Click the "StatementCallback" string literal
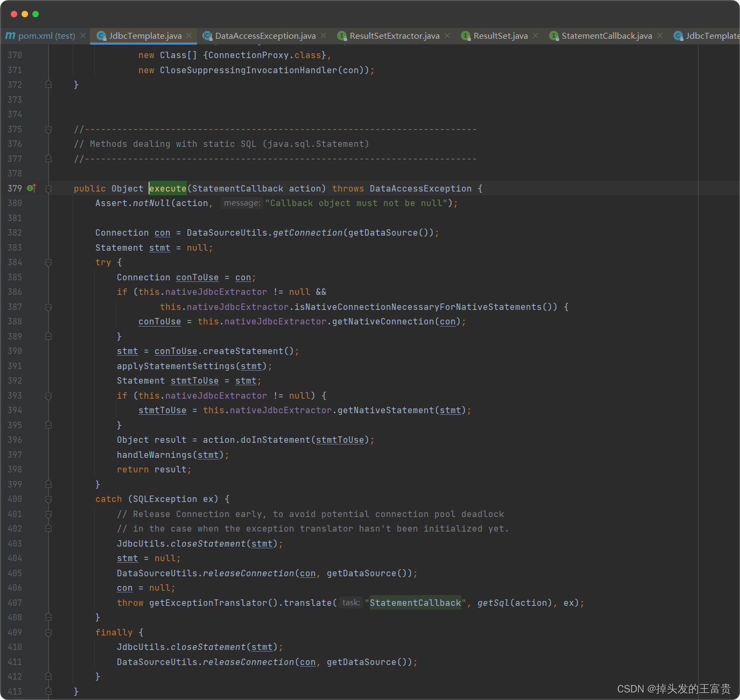 (415, 603)
